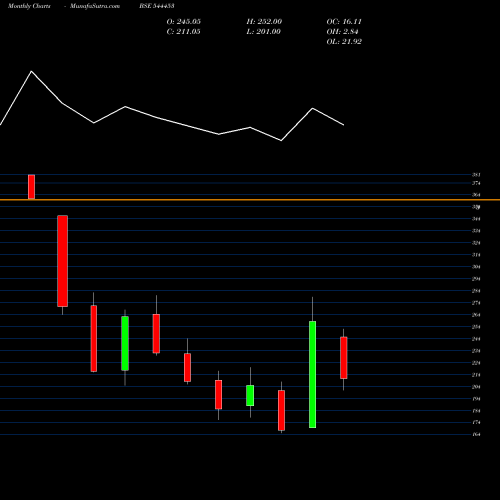Click the 164 price axis label

pos(476,434)
